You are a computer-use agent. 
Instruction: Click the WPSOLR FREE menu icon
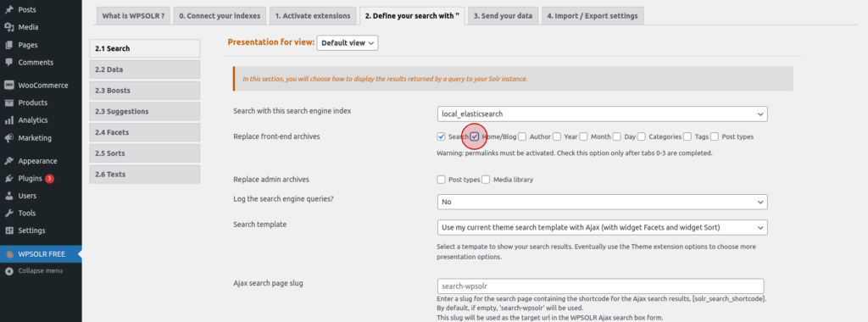click(x=8, y=254)
